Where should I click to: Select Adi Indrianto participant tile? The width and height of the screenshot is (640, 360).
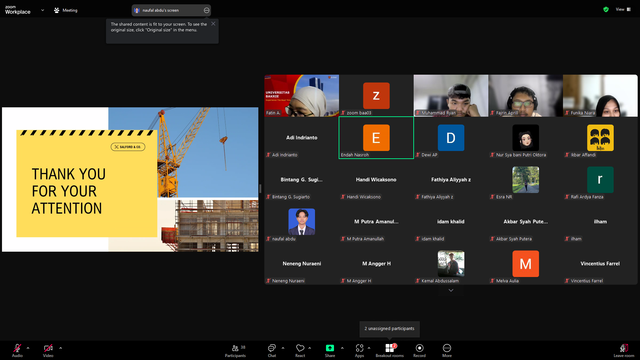(302, 138)
